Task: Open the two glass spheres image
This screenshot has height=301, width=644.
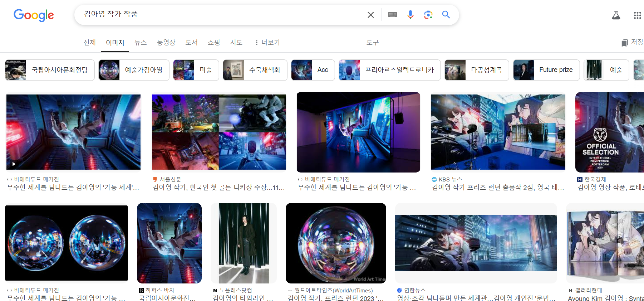Action: click(67, 243)
